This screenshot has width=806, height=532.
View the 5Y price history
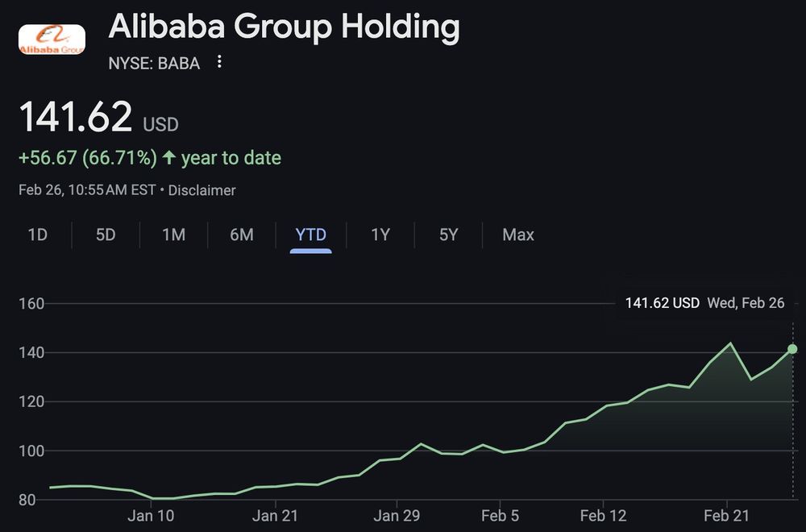tap(449, 235)
